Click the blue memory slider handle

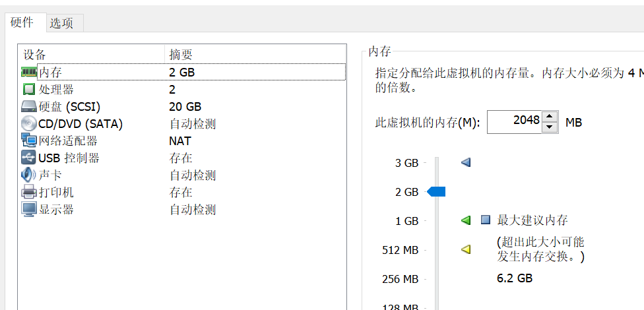pyautogui.click(x=437, y=192)
